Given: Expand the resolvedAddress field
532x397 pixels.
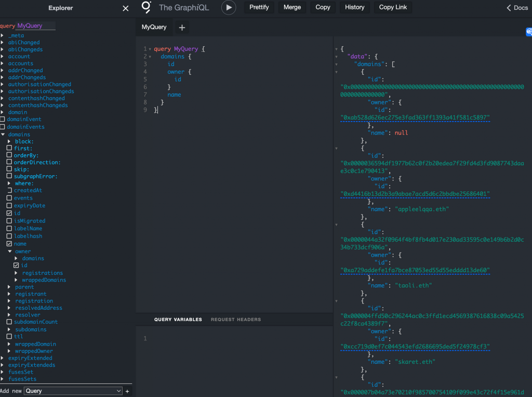Looking at the screenshot, I should click(9, 308).
